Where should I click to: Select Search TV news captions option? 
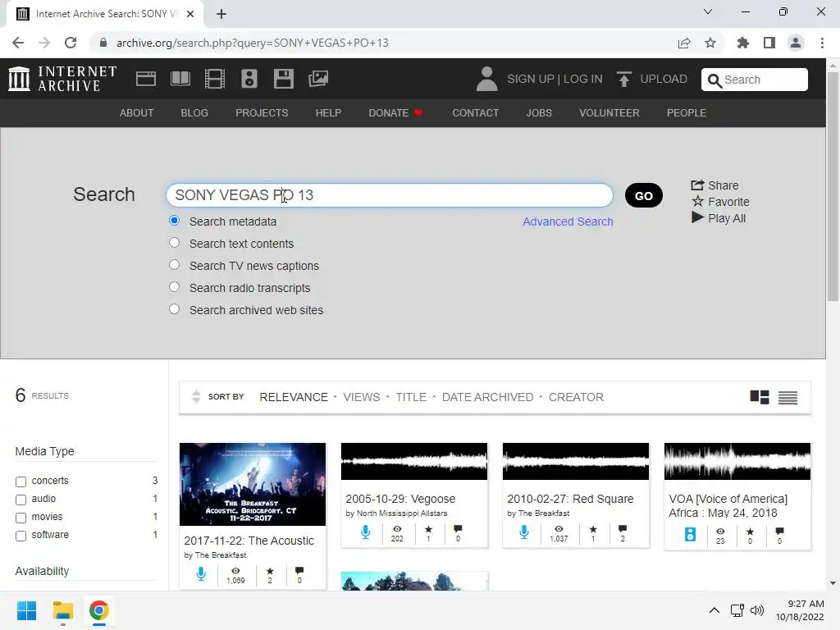174,265
